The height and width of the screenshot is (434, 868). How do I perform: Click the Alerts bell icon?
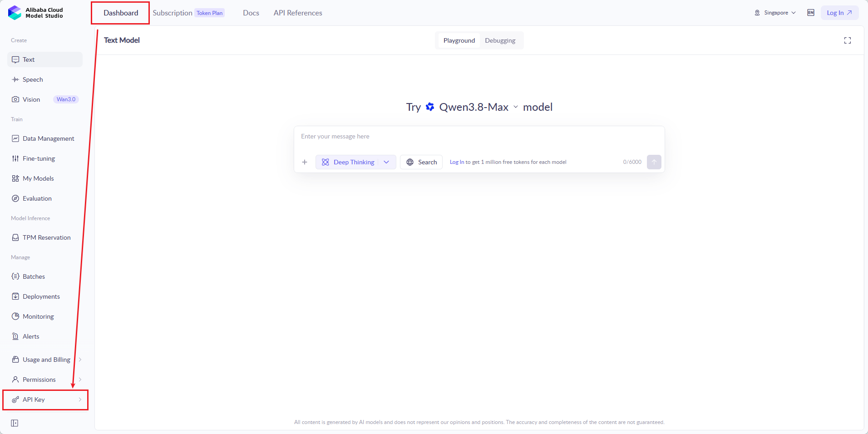point(15,336)
